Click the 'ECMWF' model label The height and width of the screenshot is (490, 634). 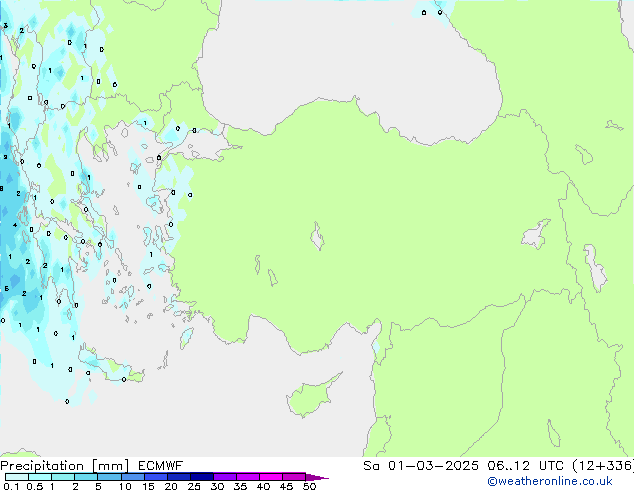coord(160,466)
